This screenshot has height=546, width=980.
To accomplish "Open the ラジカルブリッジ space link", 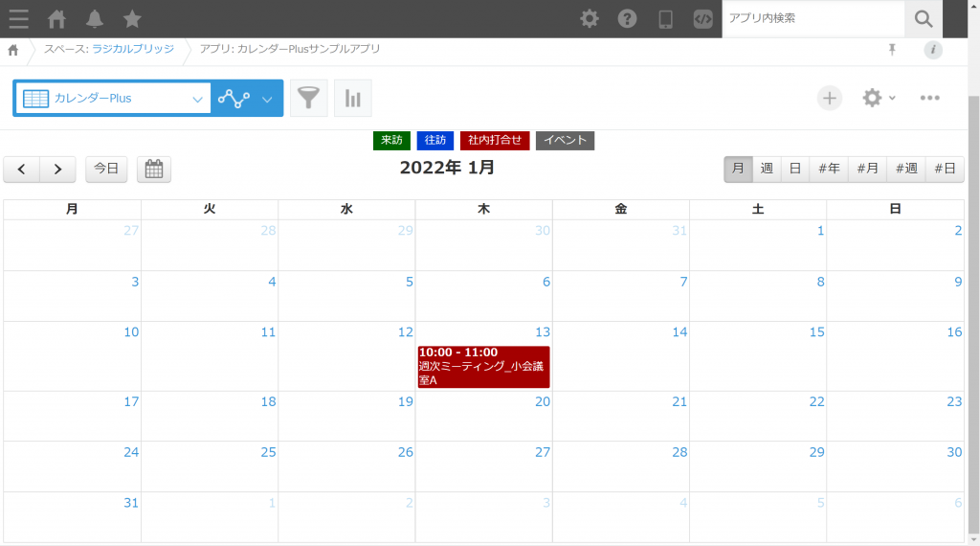I will point(133,49).
